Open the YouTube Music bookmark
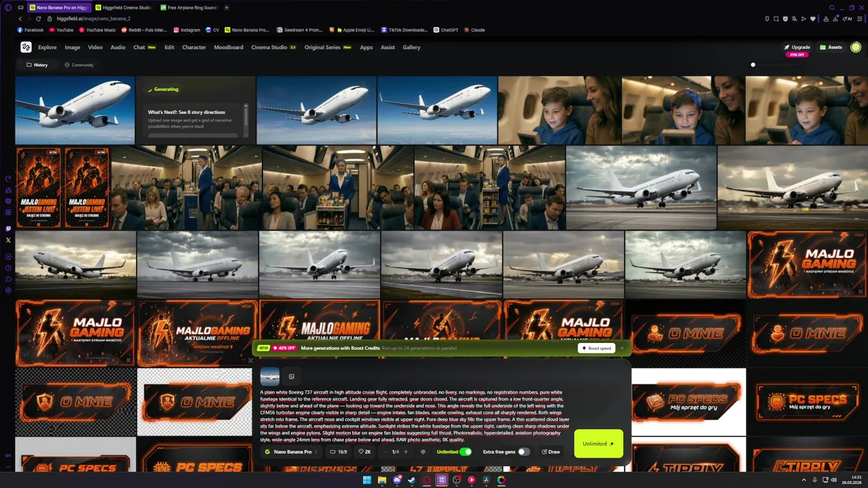The width and height of the screenshot is (868, 488). pyautogui.click(x=98, y=30)
